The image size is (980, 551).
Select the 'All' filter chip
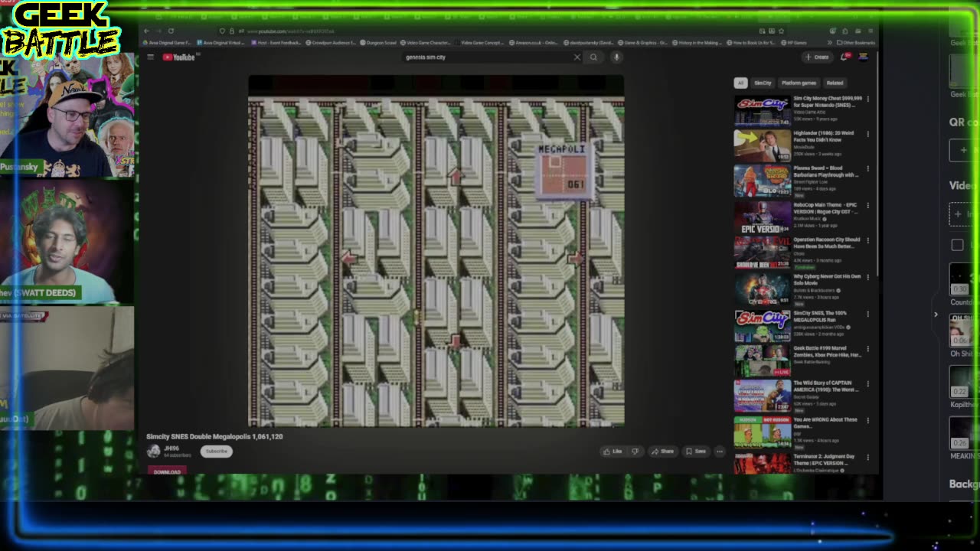click(740, 83)
